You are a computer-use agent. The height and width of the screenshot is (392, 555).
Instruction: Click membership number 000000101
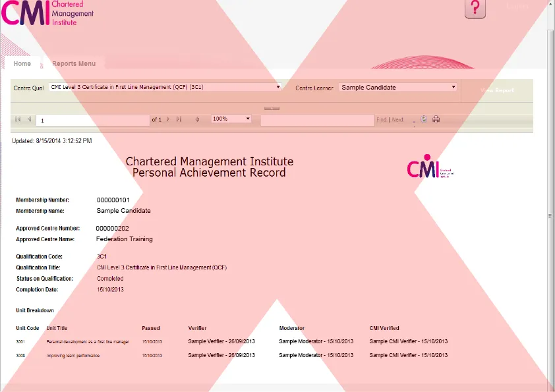pyautogui.click(x=113, y=200)
